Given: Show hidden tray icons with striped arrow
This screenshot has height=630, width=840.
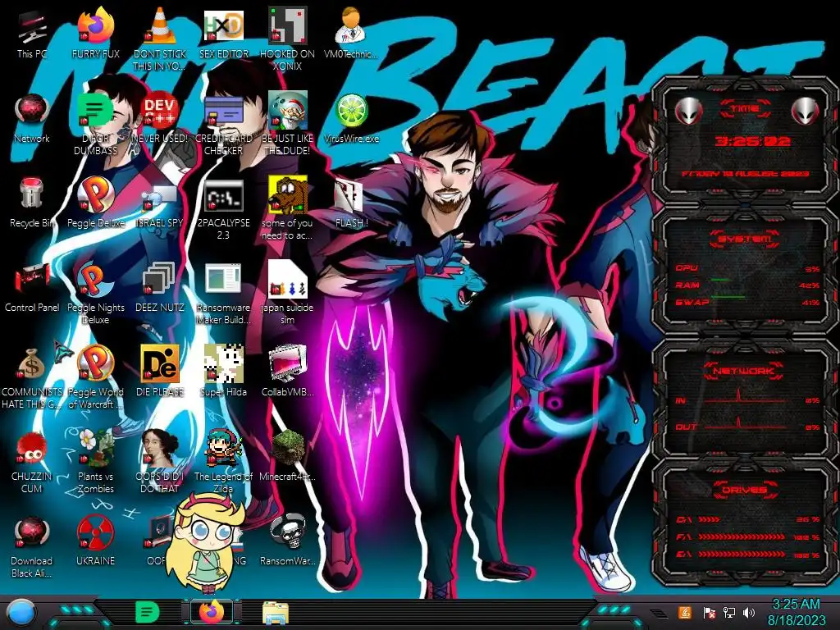Looking at the screenshot, I should [x=659, y=614].
